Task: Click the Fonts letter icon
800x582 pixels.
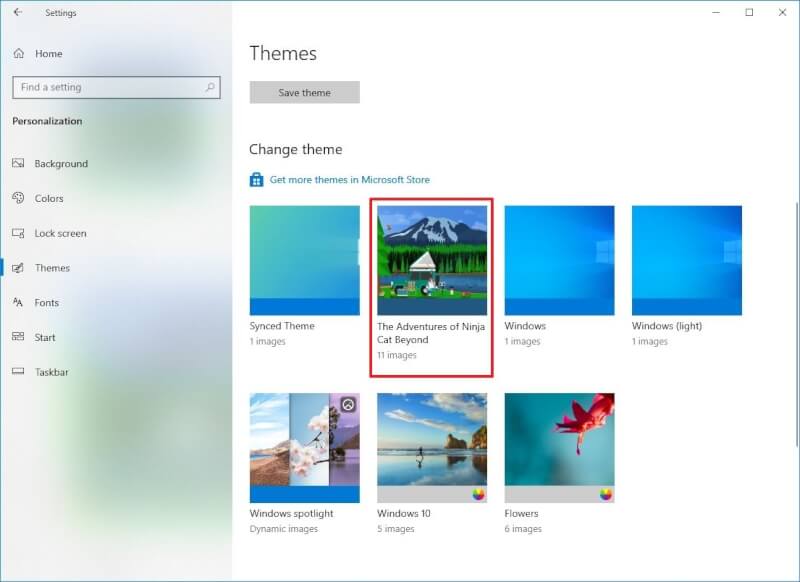Action: tap(18, 302)
